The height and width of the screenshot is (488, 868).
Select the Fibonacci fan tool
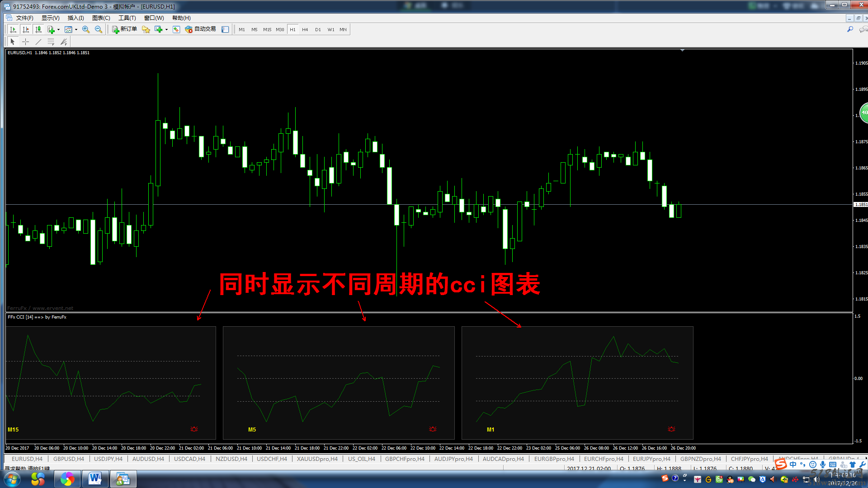[x=64, y=42]
